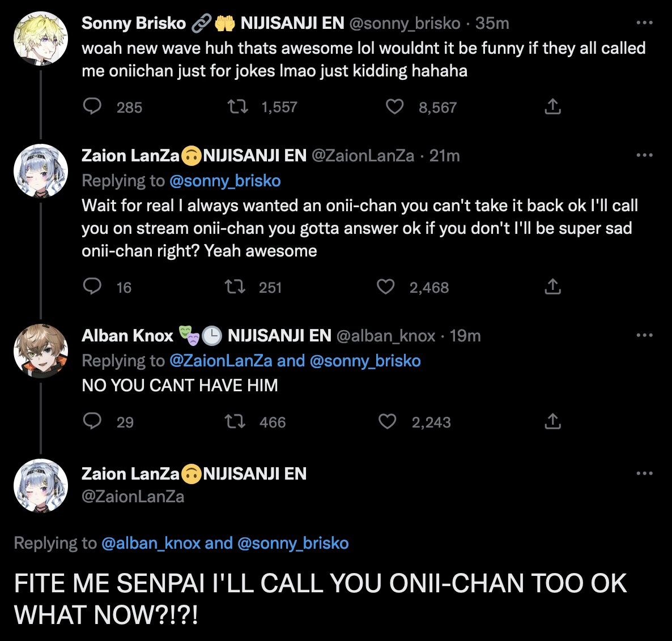The height and width of the screenshot is (641, 672).
Task: Click Sonny Brisko's profile avatar
Action: [x=41, y=39]
